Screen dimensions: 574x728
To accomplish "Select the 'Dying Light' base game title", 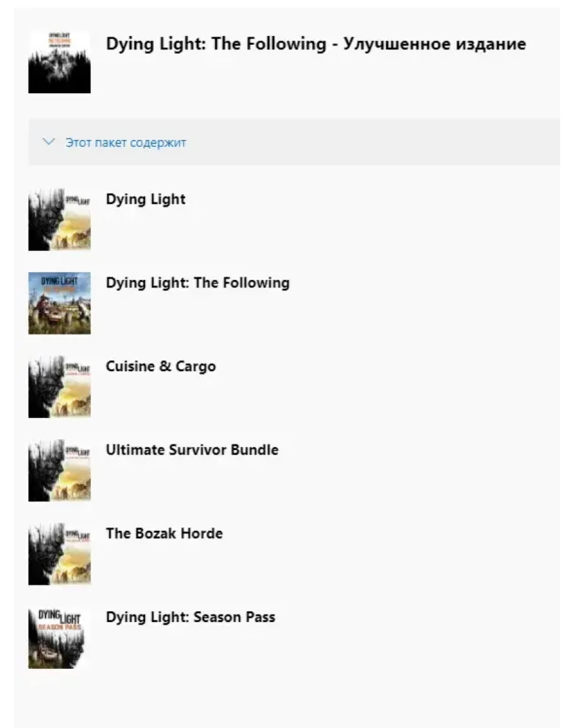I will pyautogui.click(x=146, y=199).
